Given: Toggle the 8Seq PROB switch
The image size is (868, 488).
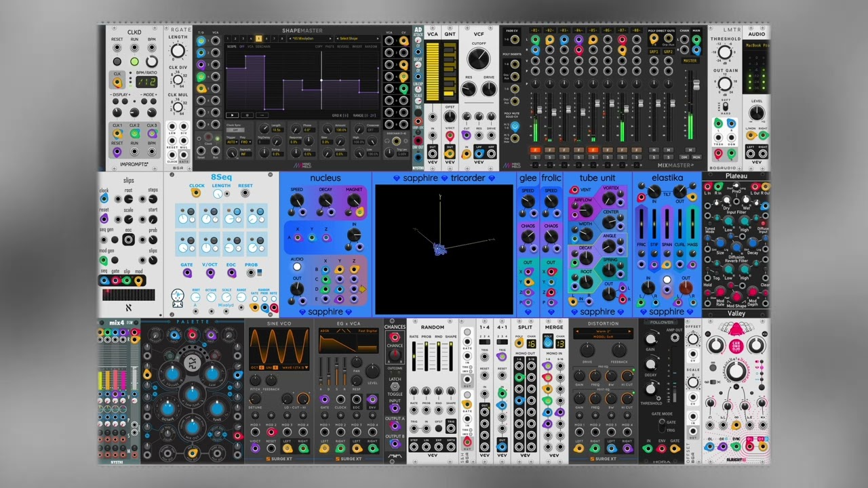Looking at the screenshot, I should point(260,272).
